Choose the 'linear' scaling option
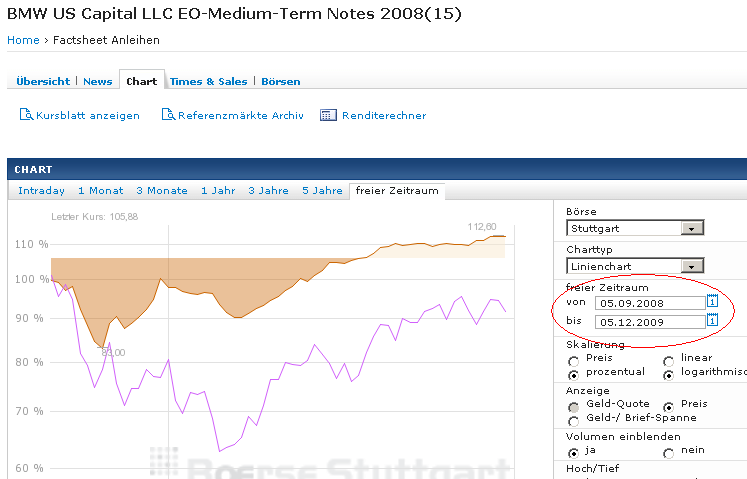 pos(668,359)
